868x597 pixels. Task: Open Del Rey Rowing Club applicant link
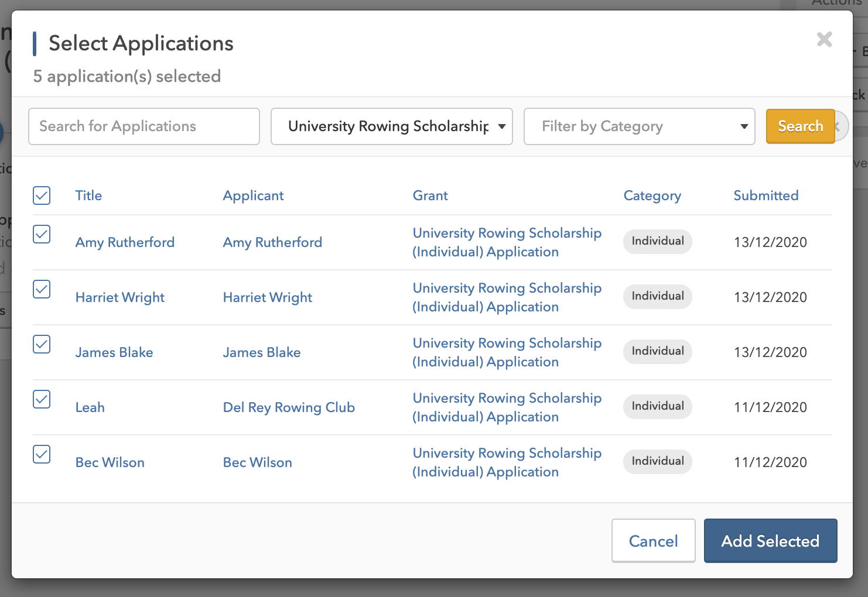coord(289,407)
